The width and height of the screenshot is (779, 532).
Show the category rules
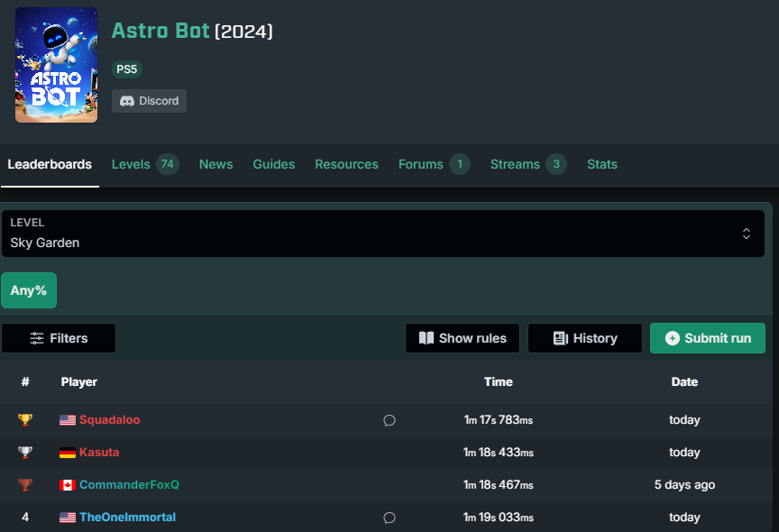click(463, 338)
